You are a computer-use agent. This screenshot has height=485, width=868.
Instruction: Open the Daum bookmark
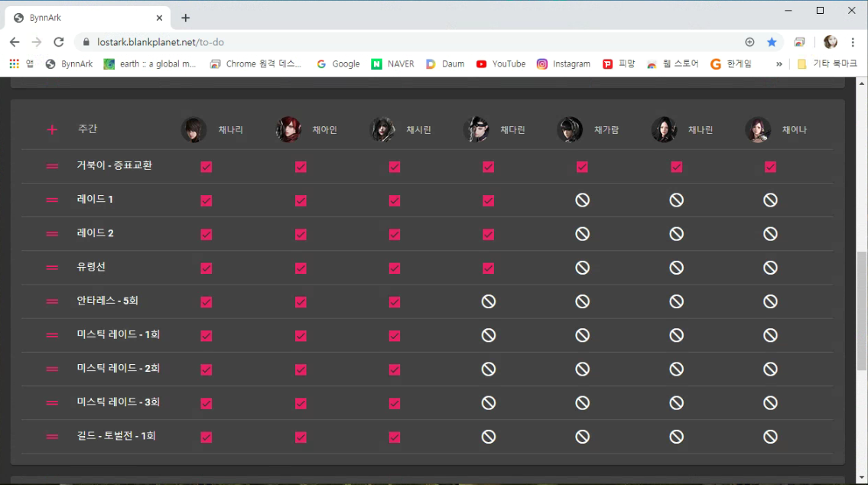[445, 63]
